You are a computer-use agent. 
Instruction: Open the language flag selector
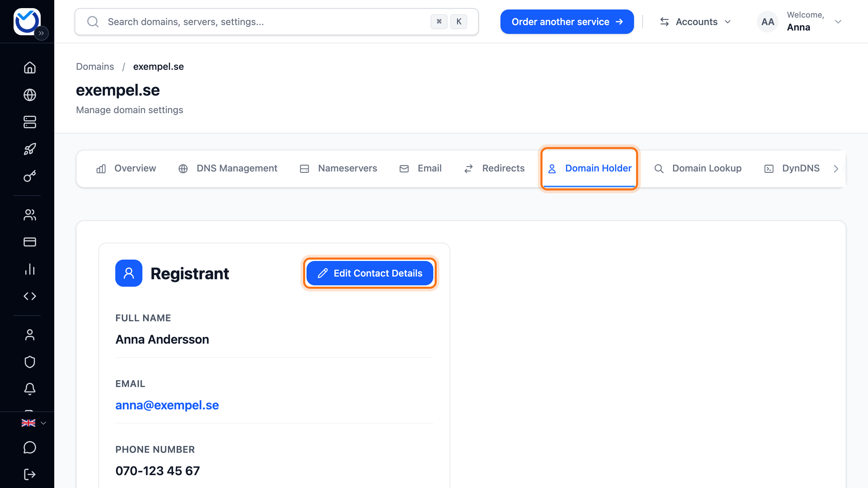(x=34, y=423)
